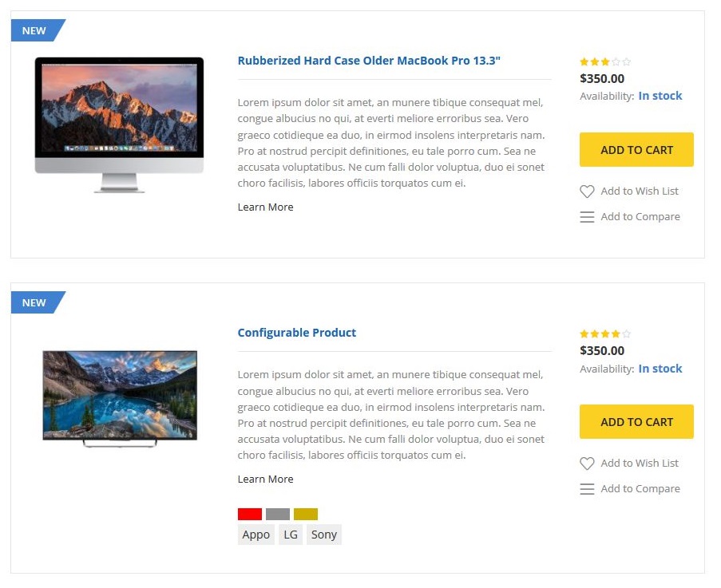Click compare lines icon for Configurable Product
Viewport: 721px width, 588px height.
(587, 489)
